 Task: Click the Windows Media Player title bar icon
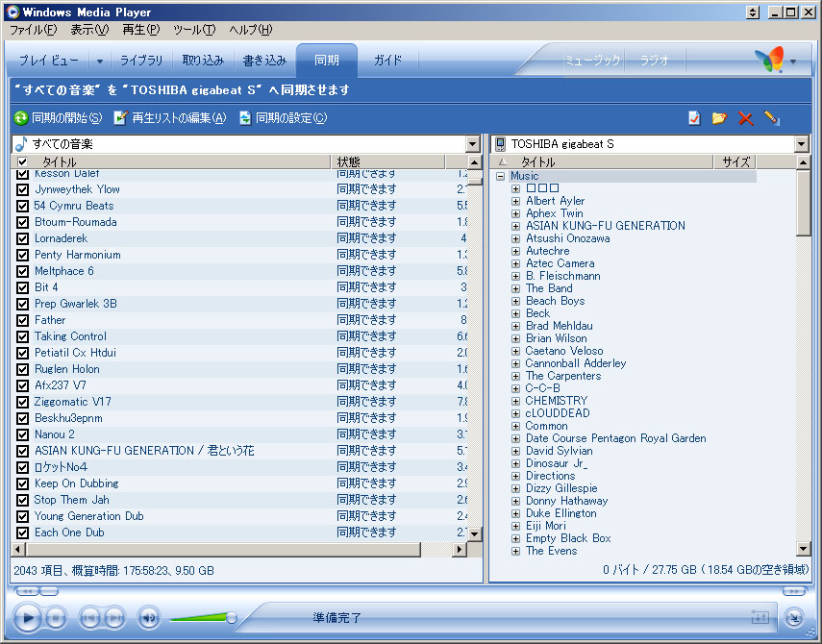pos(12,12)
